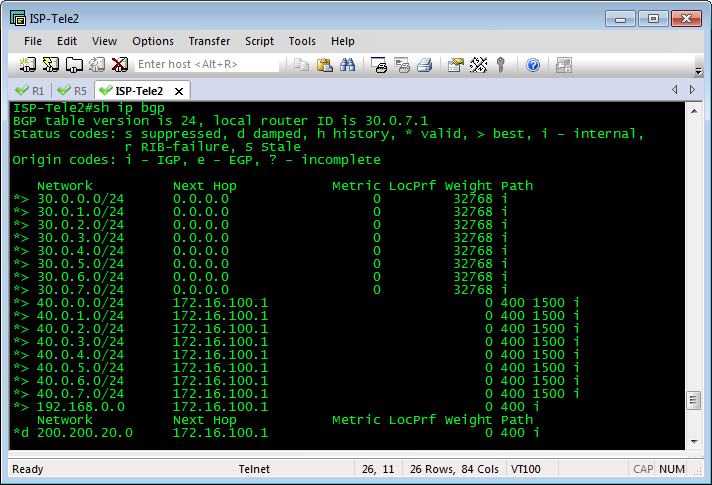Click the Disconnect red X icon
Screen dimensions: 712x485
tap(120, 65)
